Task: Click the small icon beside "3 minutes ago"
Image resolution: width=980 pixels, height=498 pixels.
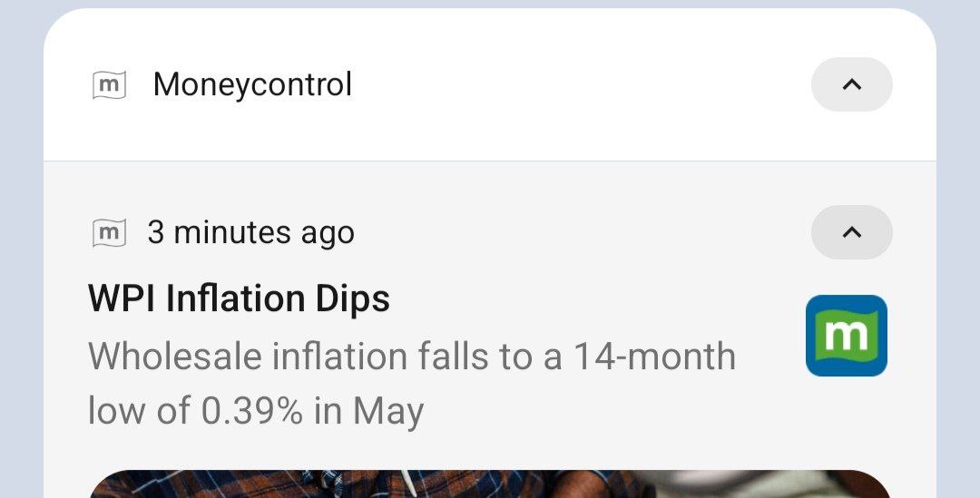Action: point(109,233)
